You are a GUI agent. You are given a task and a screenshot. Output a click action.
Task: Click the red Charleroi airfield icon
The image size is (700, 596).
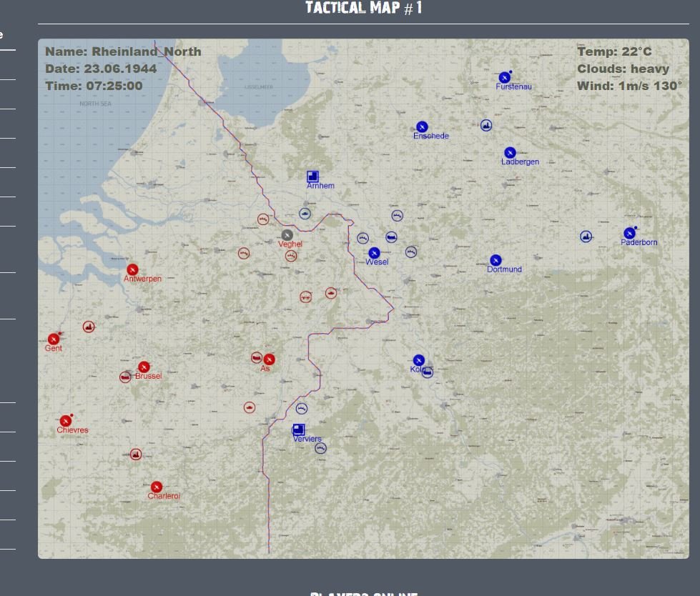[x=157, y=487]
